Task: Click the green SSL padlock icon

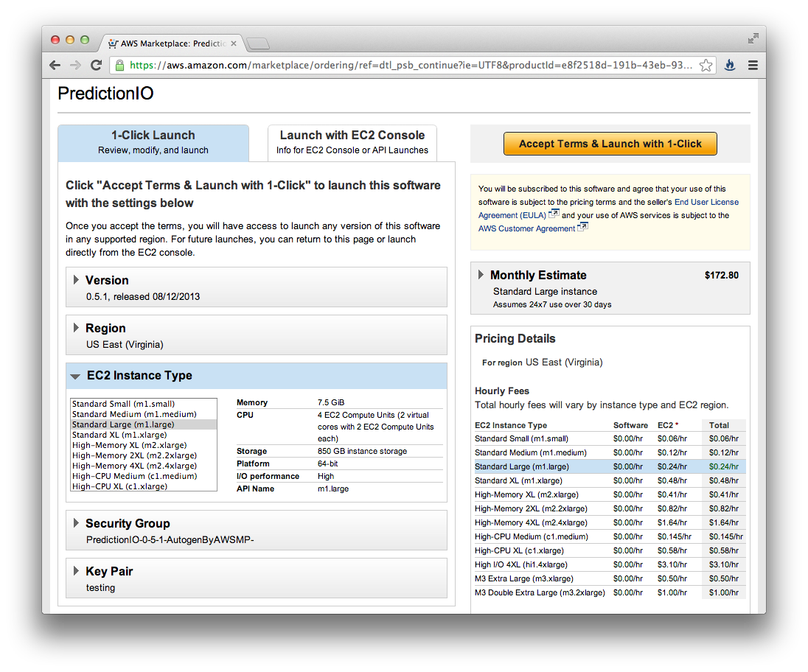Action: pyautogui.click(x=119, y=65)
